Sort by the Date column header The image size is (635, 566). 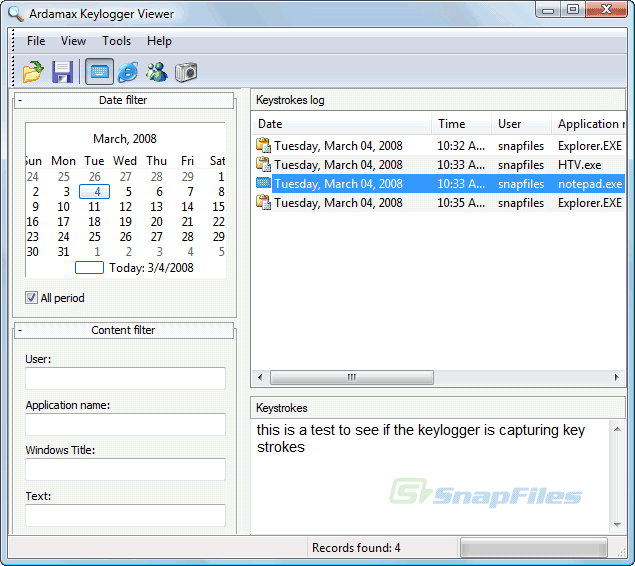[342, 124]
